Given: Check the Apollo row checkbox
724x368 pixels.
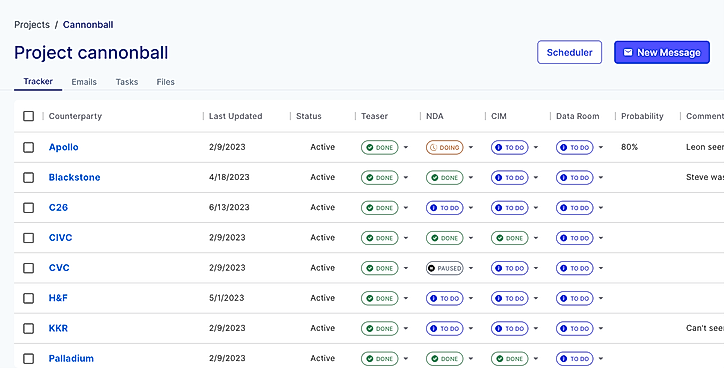Looking at the screenshot, I should (x=29, y=147).
